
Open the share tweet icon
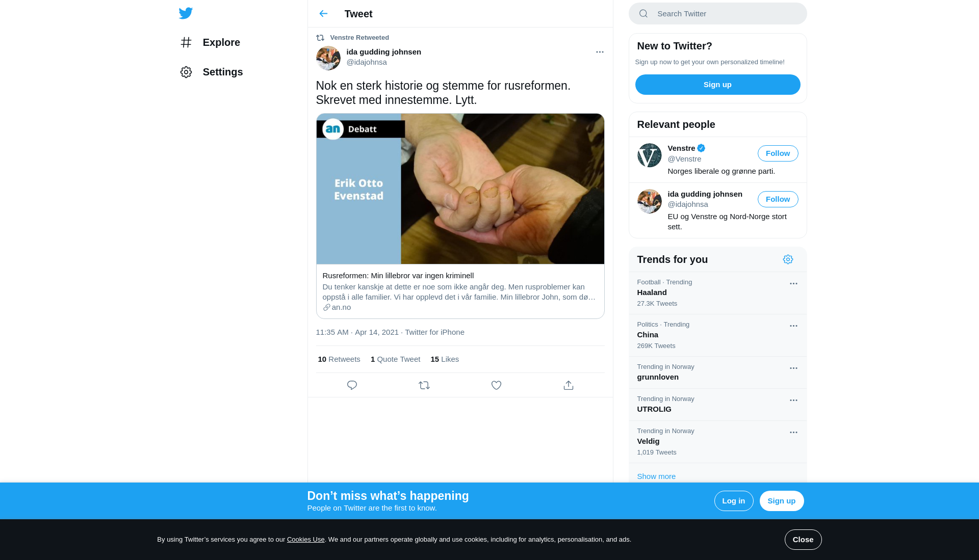pyautogui.click(x=569, y=385)
